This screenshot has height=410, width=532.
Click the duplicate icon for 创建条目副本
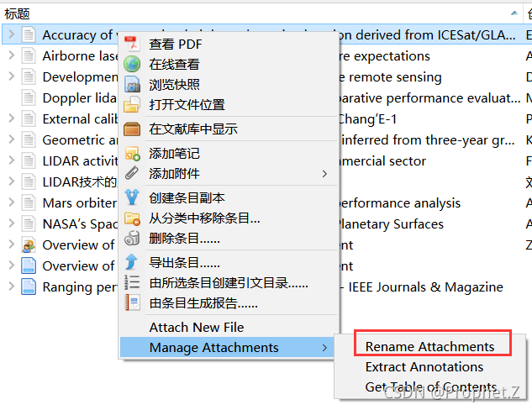point(132,197)
